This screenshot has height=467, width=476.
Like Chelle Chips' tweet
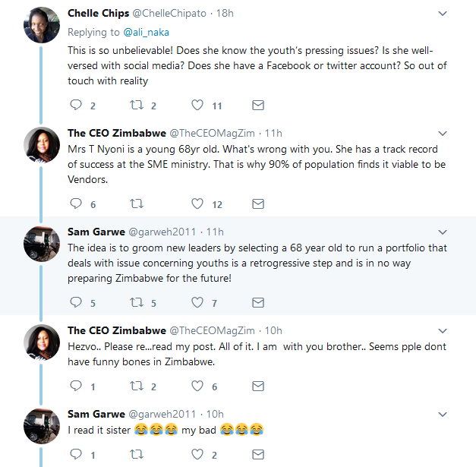coord(197,105)
